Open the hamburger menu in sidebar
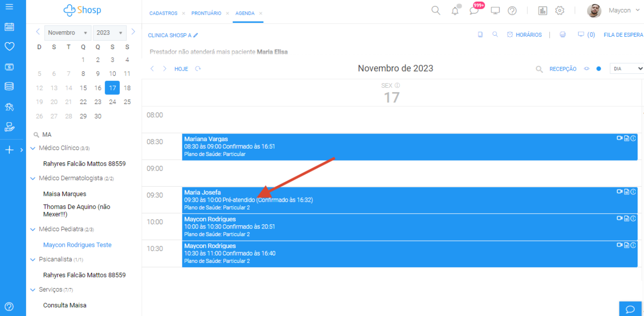Viewport: 644px width, 316px height. [9, 7]
